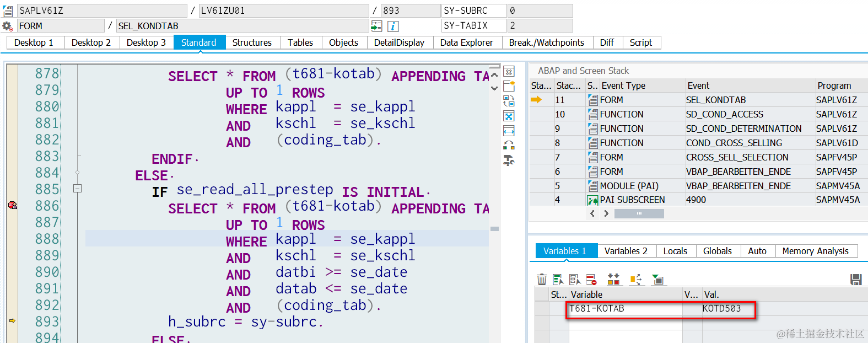Screen dimensions: 868x343
Task: Click the right arrow of stack horizontal scrollbar
Action: (606, 213)
